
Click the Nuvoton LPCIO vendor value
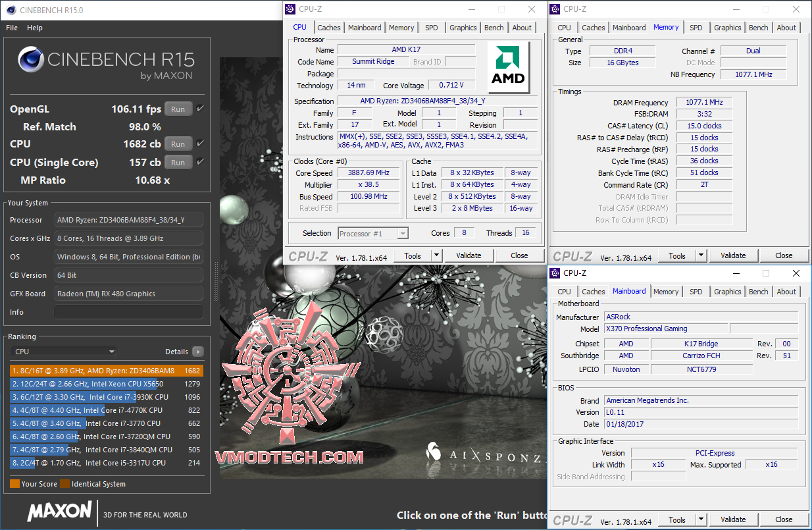click(626, 369)
